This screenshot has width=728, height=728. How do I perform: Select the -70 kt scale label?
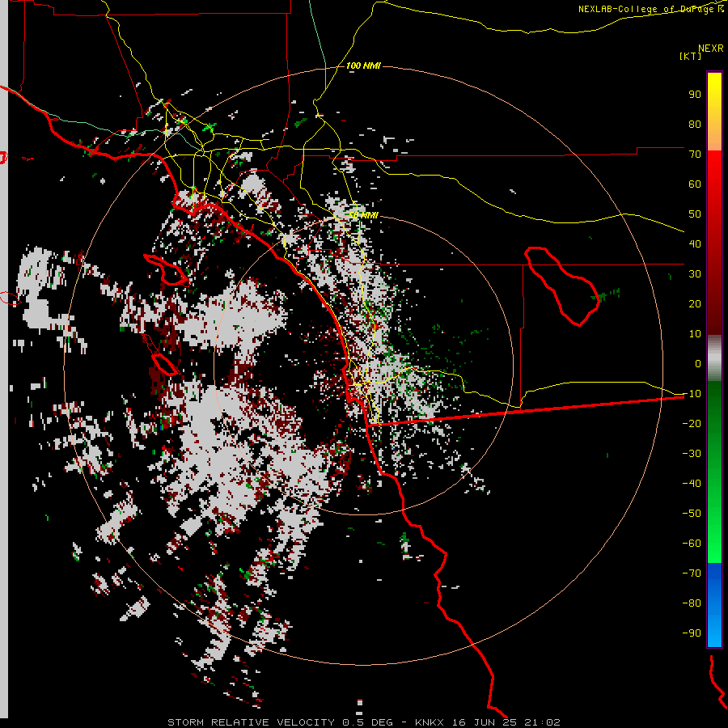click(692, 574)
